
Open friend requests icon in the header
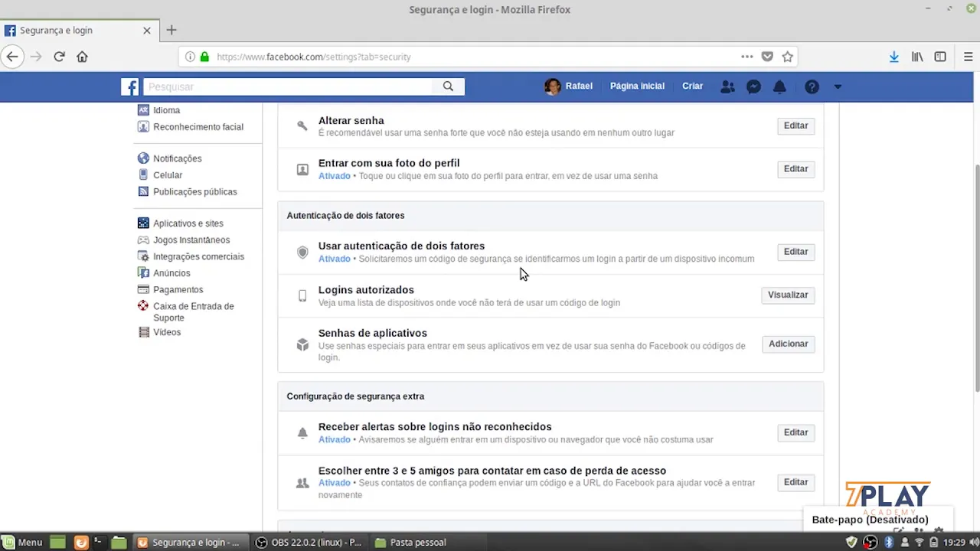click(x=727, y=86)
